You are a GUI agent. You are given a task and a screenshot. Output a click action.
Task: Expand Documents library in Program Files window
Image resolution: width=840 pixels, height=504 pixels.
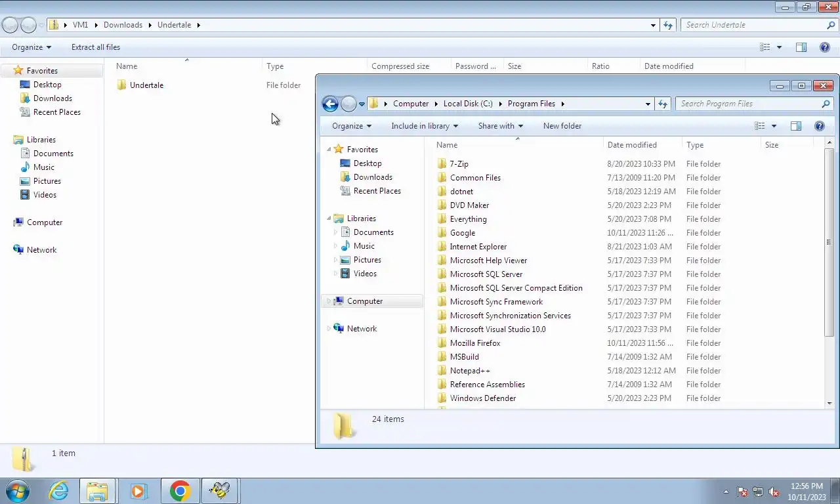click(x=336, y=232)
